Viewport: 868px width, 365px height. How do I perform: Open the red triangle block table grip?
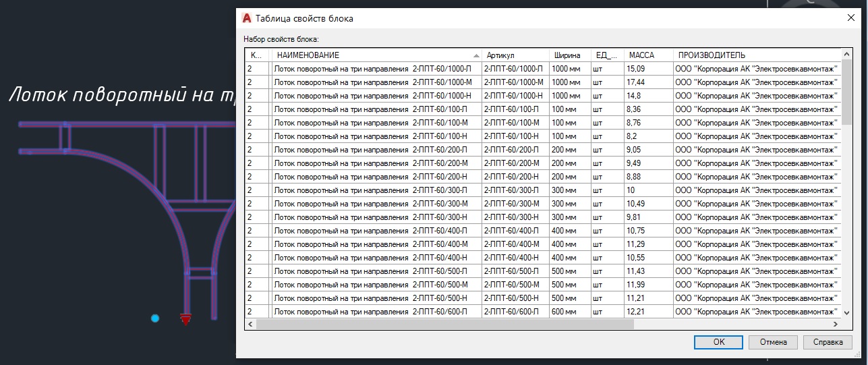(186, 319)
